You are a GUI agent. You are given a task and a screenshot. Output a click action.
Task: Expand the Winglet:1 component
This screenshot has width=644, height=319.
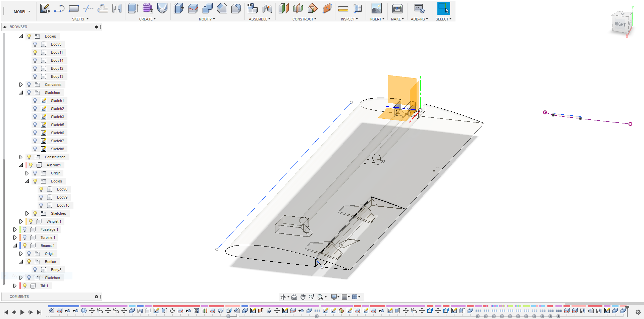click(x=21, y=221)
